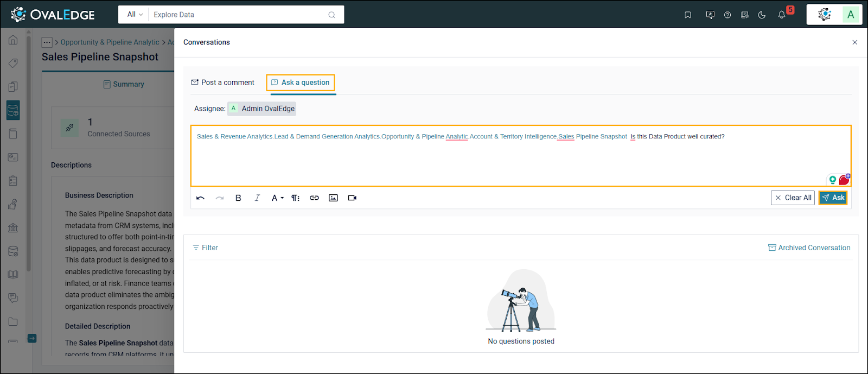Open the notifications bell icon
The image size is (868, 374).
pyautogui.click(x=781, y=15)
